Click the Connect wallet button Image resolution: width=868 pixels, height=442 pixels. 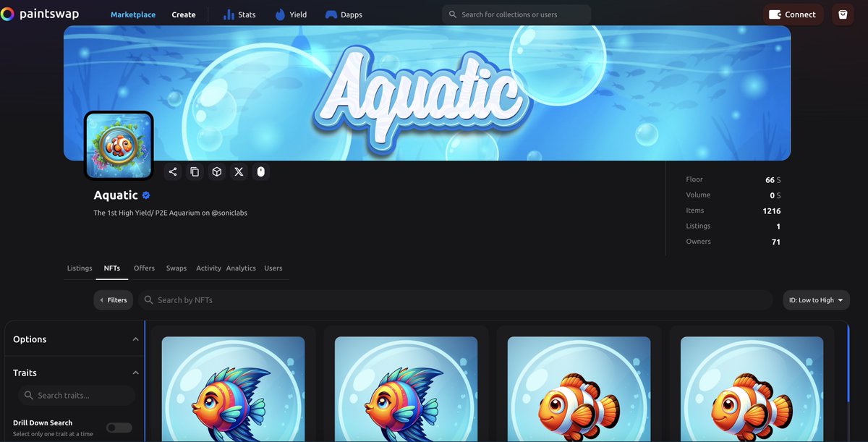click(x=793, y=14)
